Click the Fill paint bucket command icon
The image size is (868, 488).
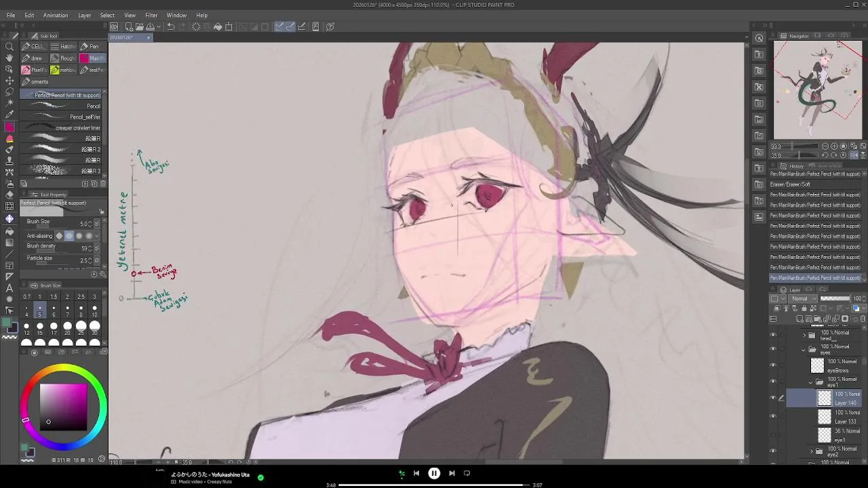218,26
